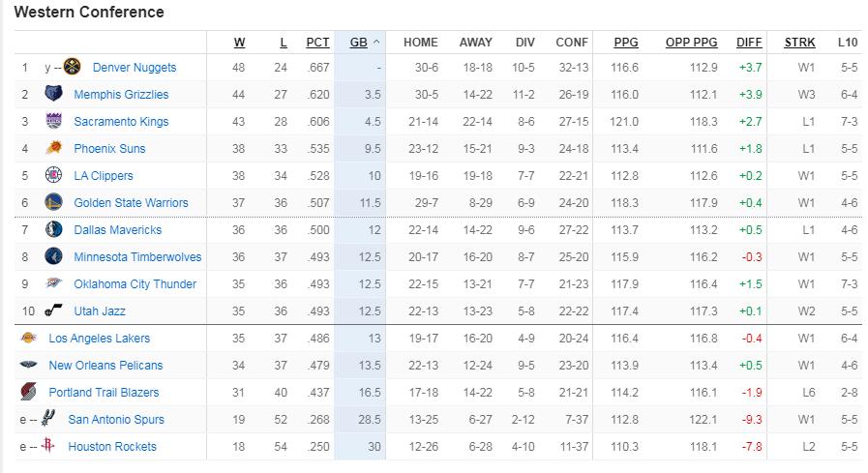Sort the table by W column
The width and height of the screenshot is (868, 473).
(239, 43)
